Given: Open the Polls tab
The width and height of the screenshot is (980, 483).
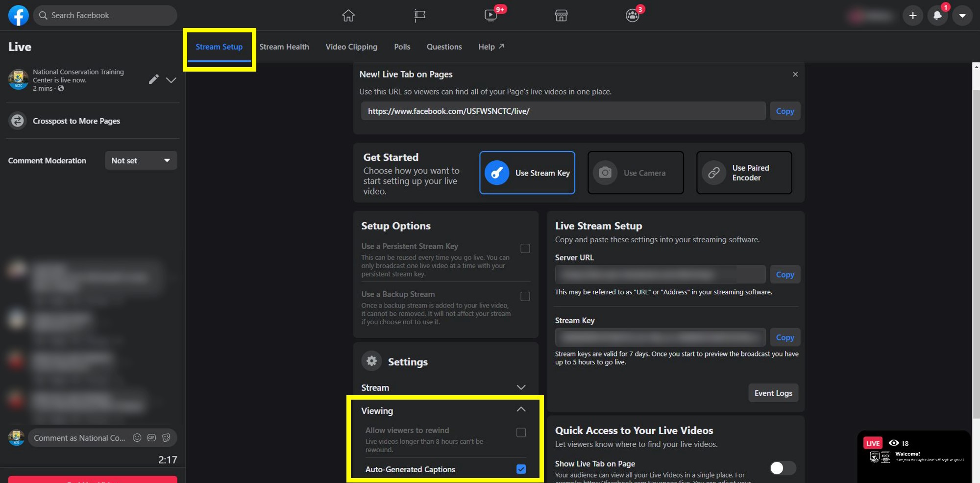Looking at the screenshot, I should click(402, 47).
